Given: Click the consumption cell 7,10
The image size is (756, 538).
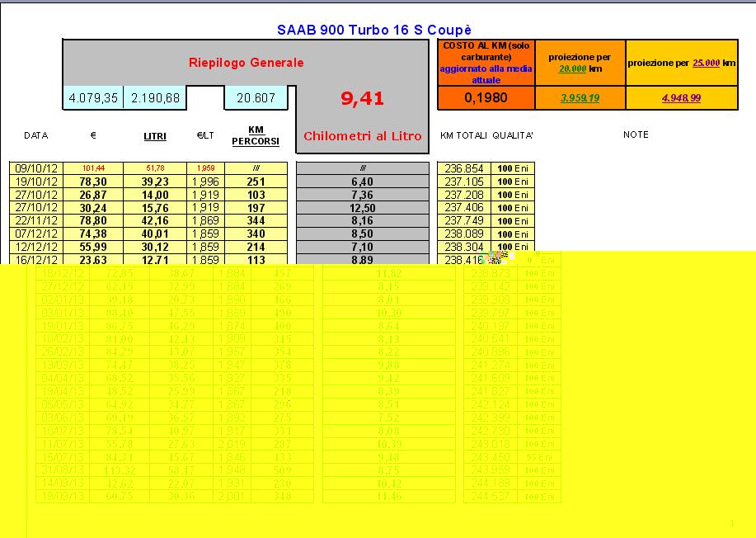Looking at the screenshot, I should coord(363,247).
